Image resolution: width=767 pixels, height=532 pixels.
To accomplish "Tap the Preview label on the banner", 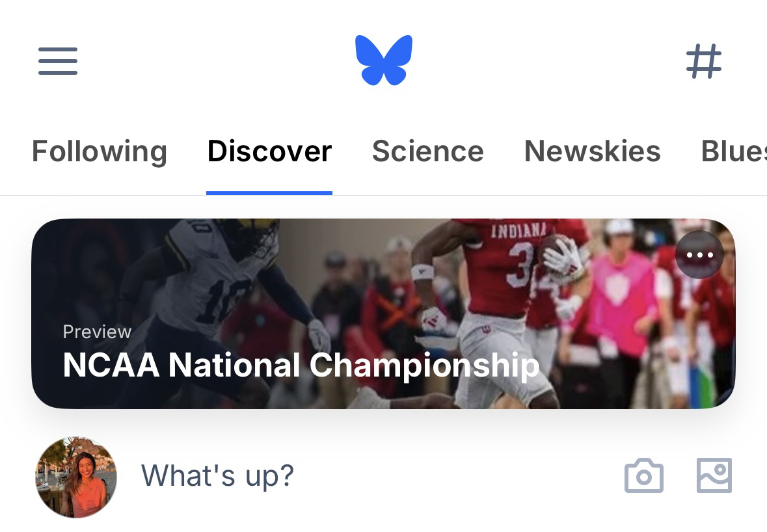I will point(97,332).
